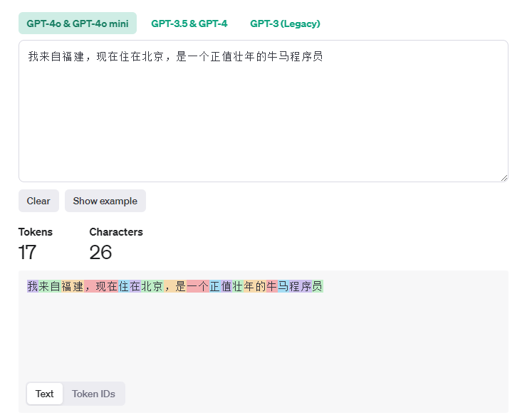Select the green 来自 token highlight

50,286
